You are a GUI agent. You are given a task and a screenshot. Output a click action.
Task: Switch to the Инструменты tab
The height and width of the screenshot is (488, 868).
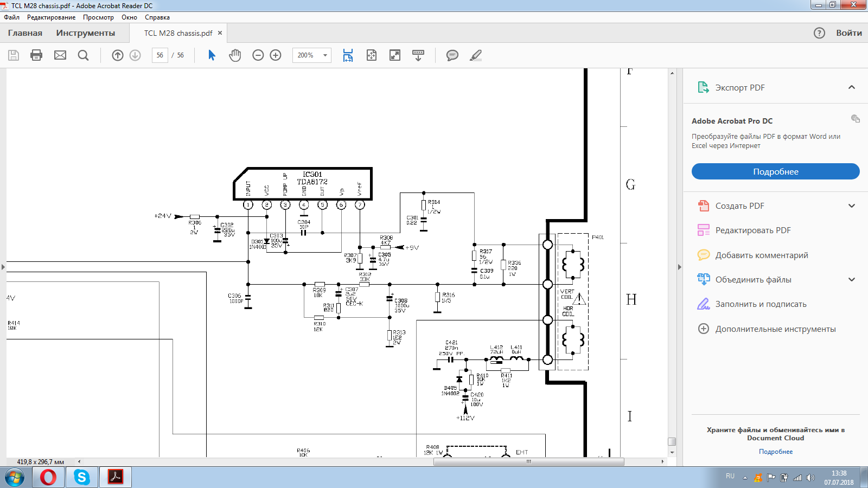pos(85,33)
